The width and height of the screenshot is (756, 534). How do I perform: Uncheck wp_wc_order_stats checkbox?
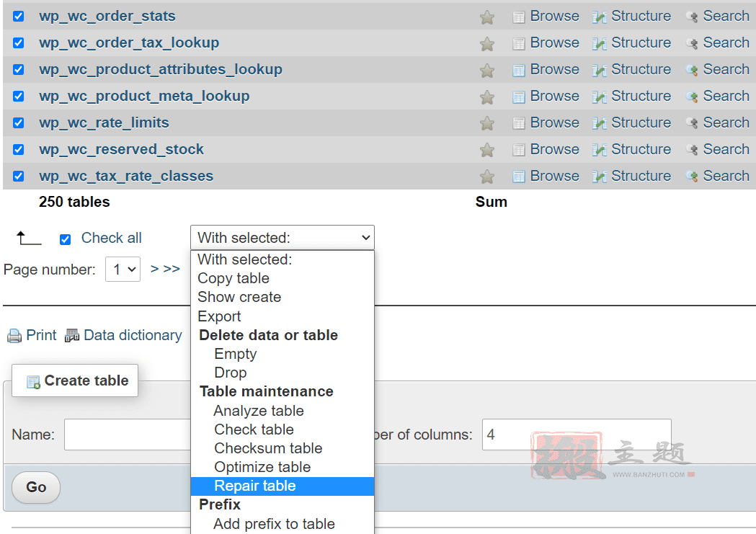[x=18, y=17]
